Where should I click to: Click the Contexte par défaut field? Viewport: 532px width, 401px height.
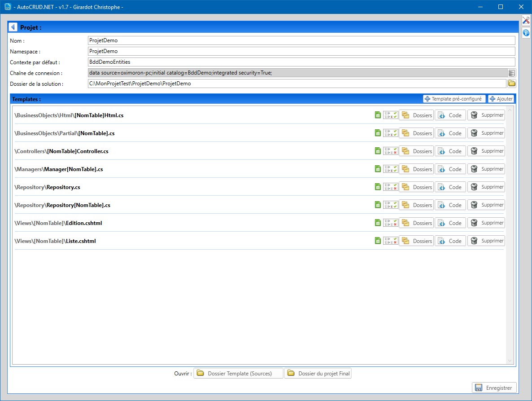[301, 62]
